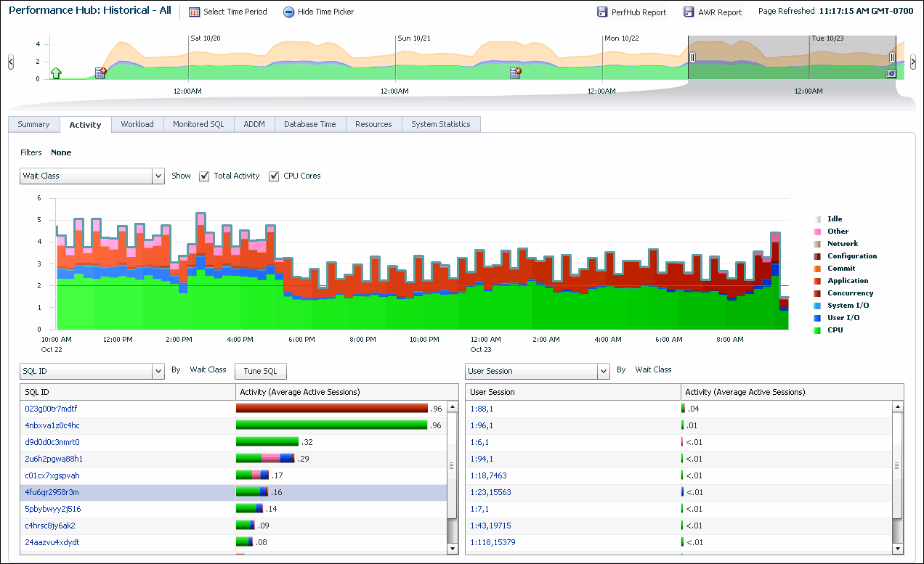Open SQL ID 023g00tr7mdtf link
The height and width of the screenshot is (564, 924).
pyautogui.click(x=51, y=409)
